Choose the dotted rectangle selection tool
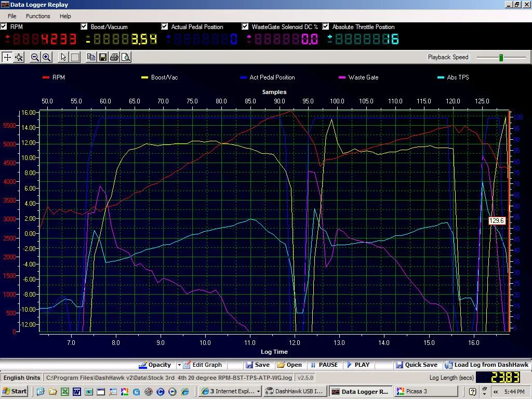The image size is (532, 399). click(75, 57)
